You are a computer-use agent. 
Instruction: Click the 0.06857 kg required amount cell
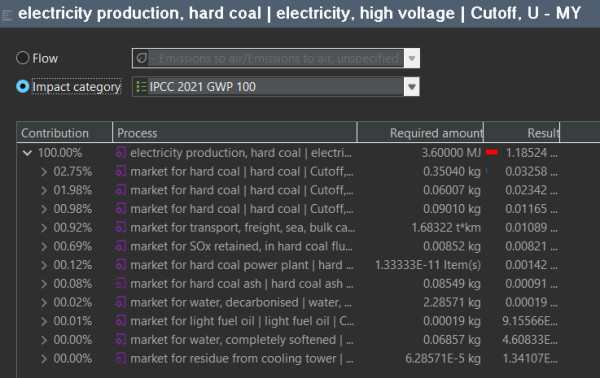tap(452, 340)
